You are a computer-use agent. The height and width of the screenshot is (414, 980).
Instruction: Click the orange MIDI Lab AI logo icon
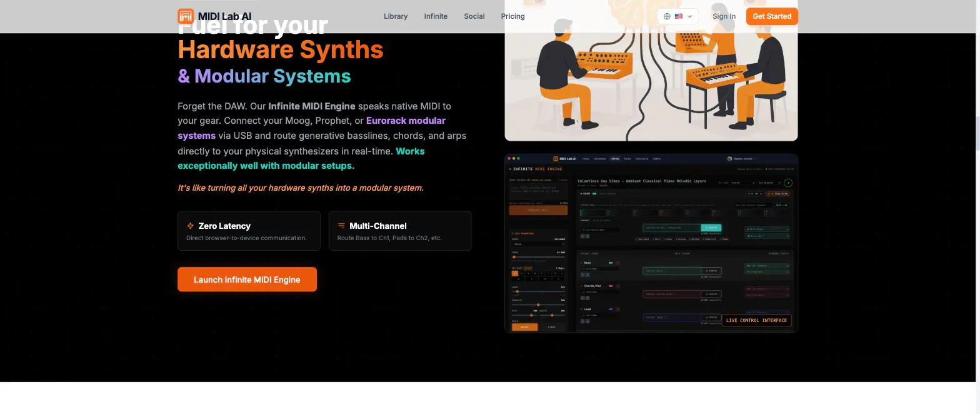[x=186, y=16]
